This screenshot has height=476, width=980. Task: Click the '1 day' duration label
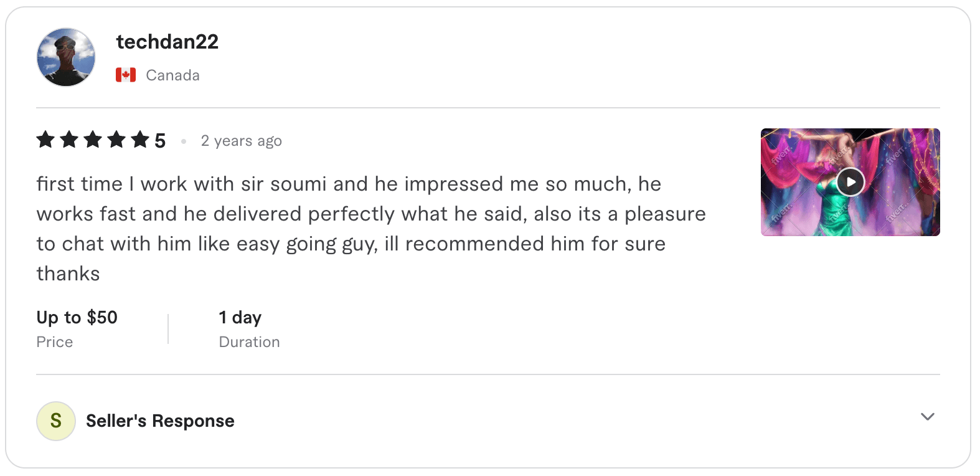click(240, 318)
